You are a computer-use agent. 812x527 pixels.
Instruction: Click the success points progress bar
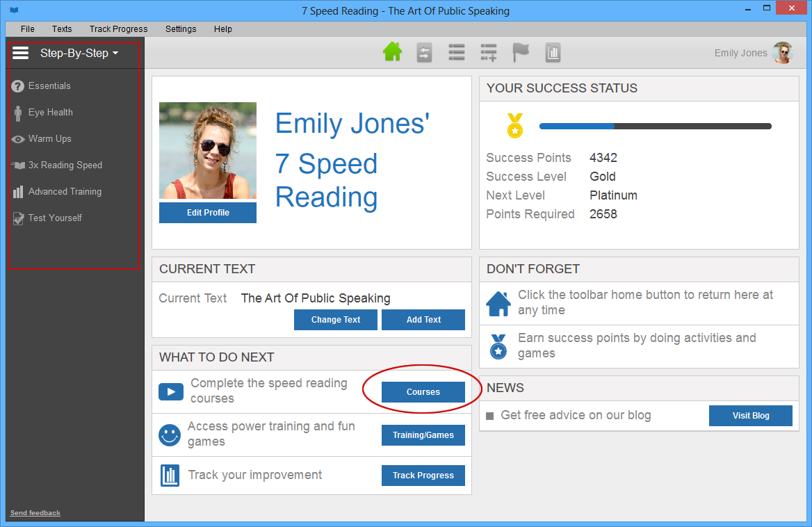(x=653, y=126)
